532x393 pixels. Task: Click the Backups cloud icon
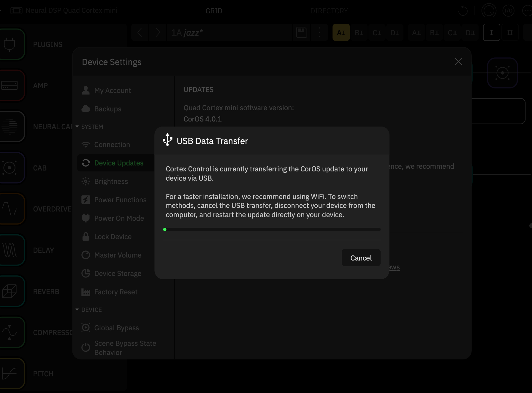(86, 109)
